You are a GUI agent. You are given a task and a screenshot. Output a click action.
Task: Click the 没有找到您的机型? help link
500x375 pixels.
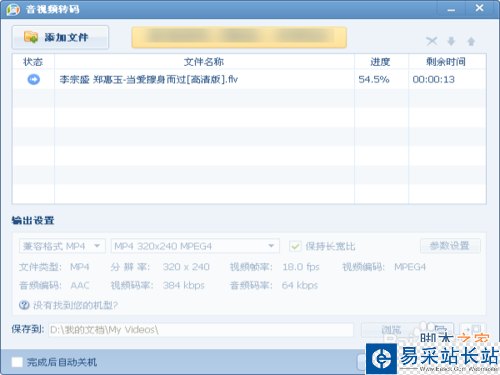[x=75, y=305]
